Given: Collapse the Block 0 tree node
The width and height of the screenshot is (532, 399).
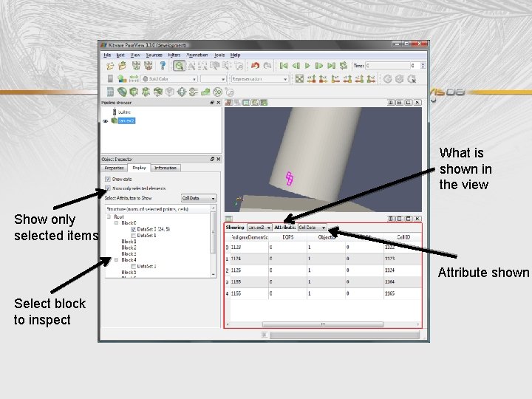Looking at the screenshot, I should tap(117, 223).
